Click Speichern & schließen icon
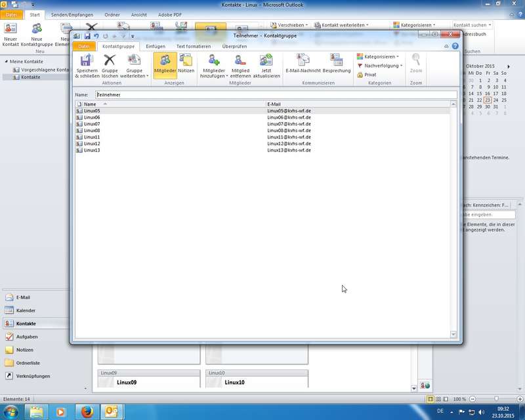Viewport: 525px width, 420px height. tap(87, 66)
